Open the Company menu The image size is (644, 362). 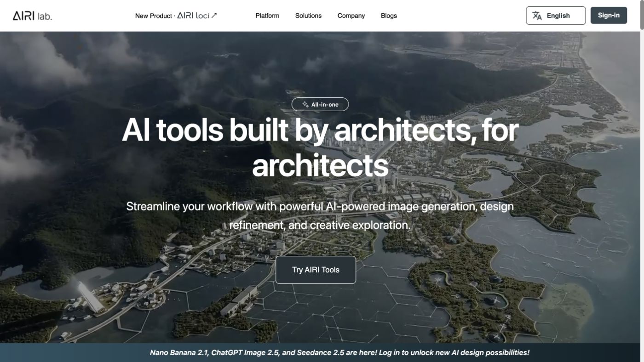pyautogui.click(x=351, y=16)
